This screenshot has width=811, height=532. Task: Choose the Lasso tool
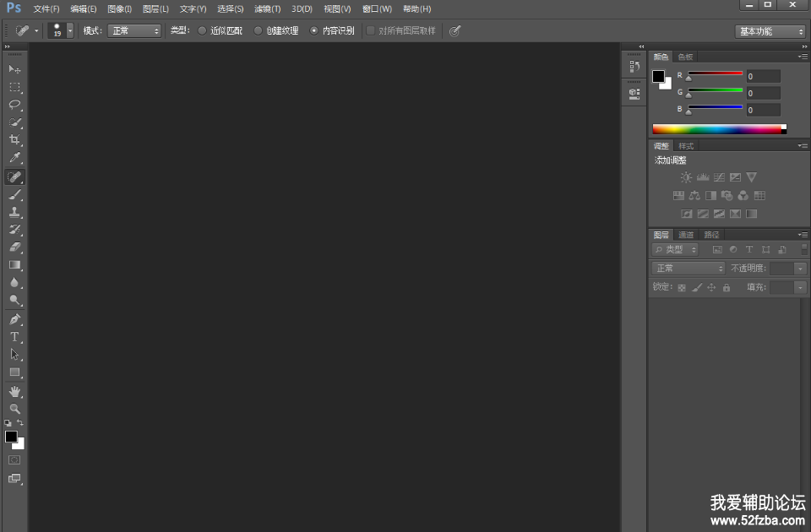[x=14, y=105]
